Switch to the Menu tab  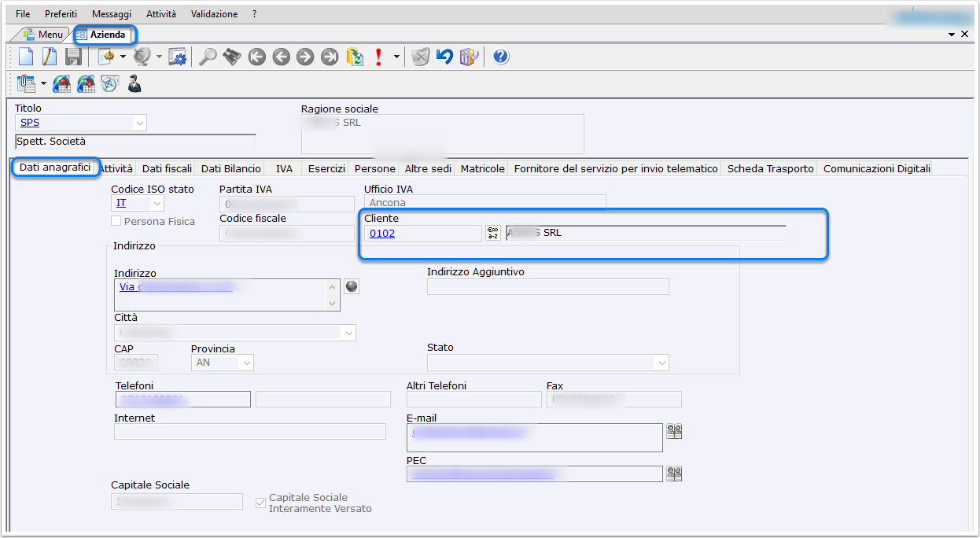pyautogui.click(x=44, y=35)
